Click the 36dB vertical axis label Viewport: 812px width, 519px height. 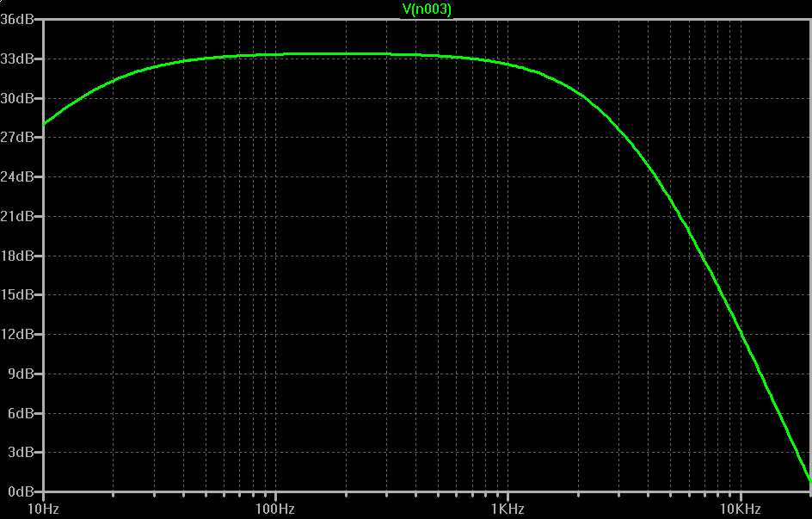point(17,20)
